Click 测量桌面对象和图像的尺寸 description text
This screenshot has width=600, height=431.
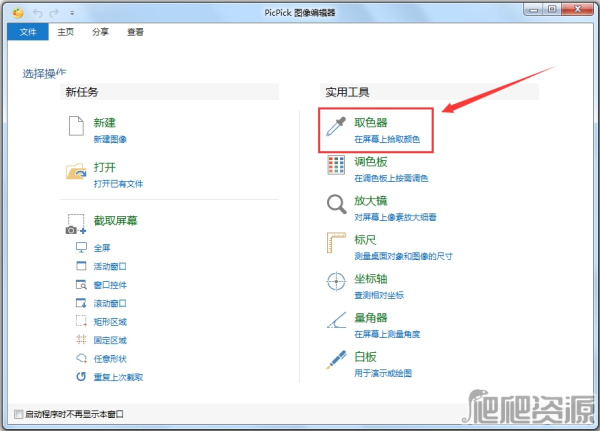(403, 256)
